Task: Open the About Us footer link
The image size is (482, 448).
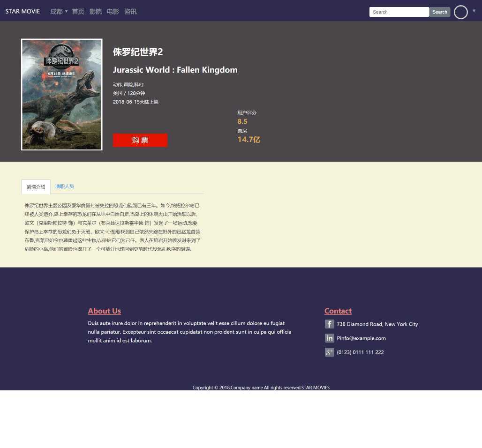Action: pyautogui.click(x=104, y=311)
